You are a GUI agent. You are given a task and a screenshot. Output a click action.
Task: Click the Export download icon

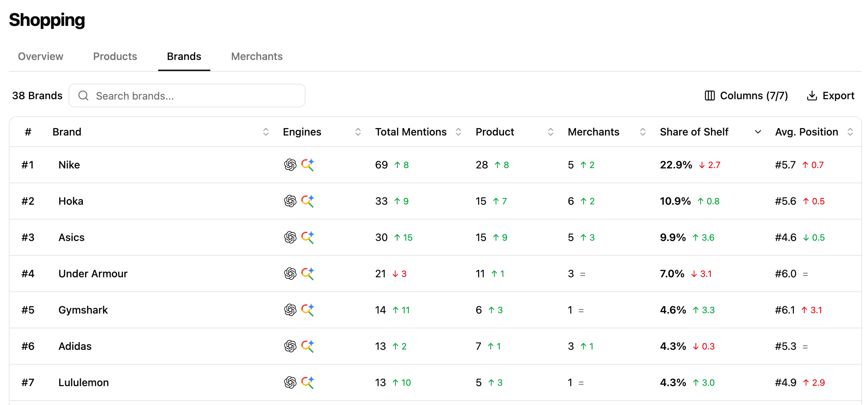[x=812, y=96]
